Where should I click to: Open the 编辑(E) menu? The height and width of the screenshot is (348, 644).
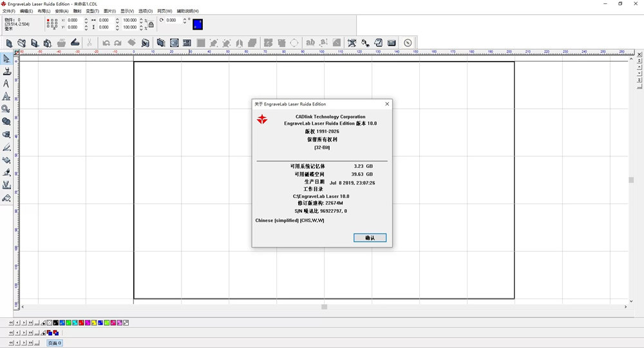26,11
